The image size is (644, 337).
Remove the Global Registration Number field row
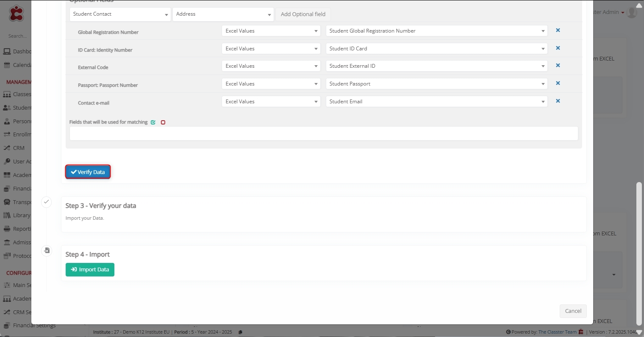click(558, 30)
